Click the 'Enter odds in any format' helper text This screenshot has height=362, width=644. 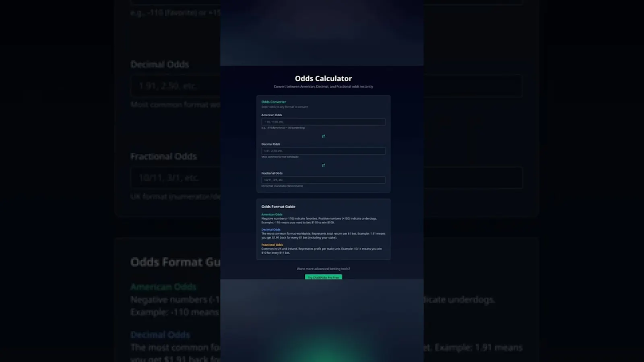coord(285,107)
